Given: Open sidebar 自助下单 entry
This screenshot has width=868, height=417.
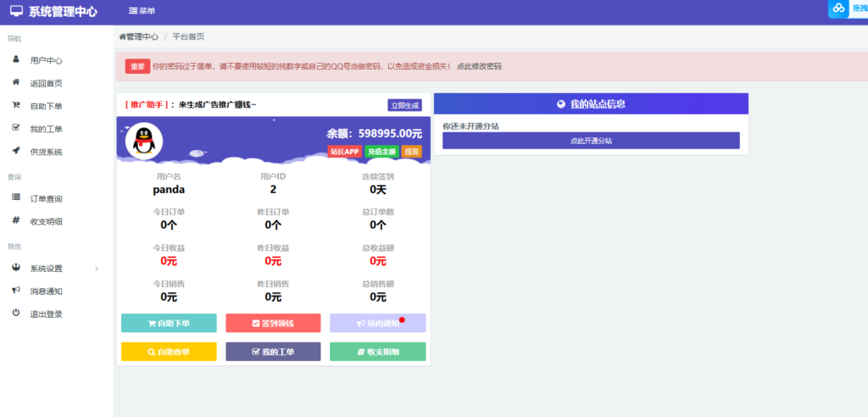Looking at the screenshot, I should point(46,106).
